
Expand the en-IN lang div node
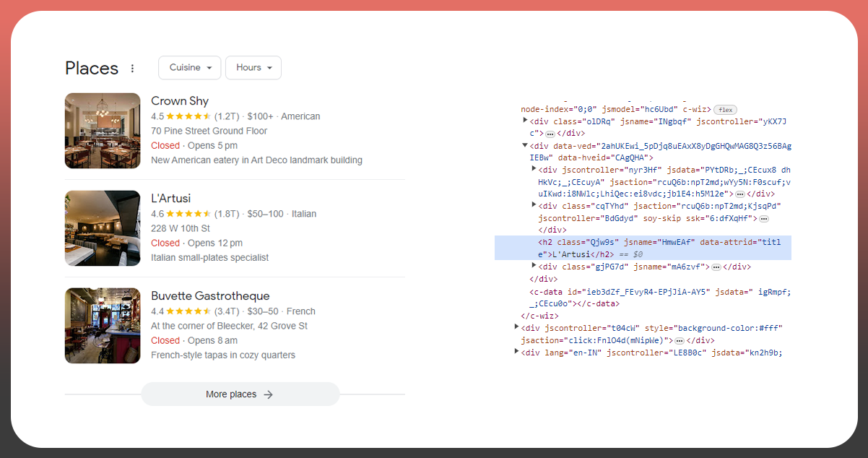pos(516,352)
